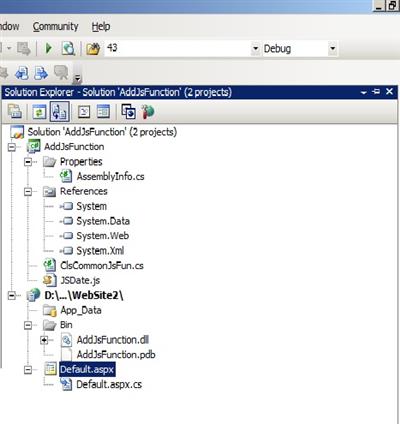Click the Find in Files folder icon

coord(93,49)
